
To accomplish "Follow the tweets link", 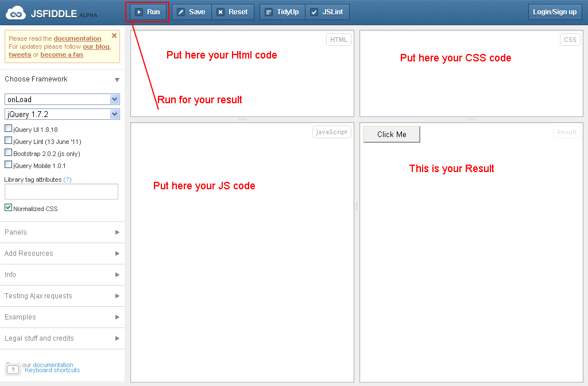I will (x=20, y=54).
